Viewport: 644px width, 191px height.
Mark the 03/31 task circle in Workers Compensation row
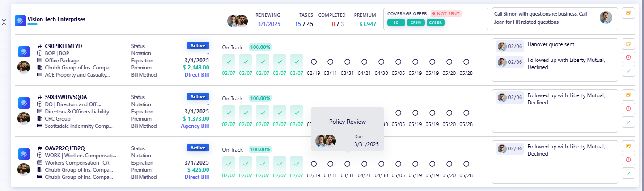[347, 164]
